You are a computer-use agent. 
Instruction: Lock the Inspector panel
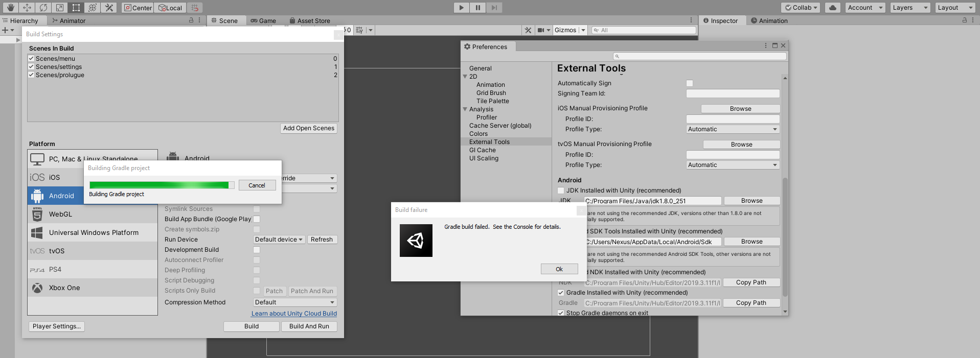point(965,20)
